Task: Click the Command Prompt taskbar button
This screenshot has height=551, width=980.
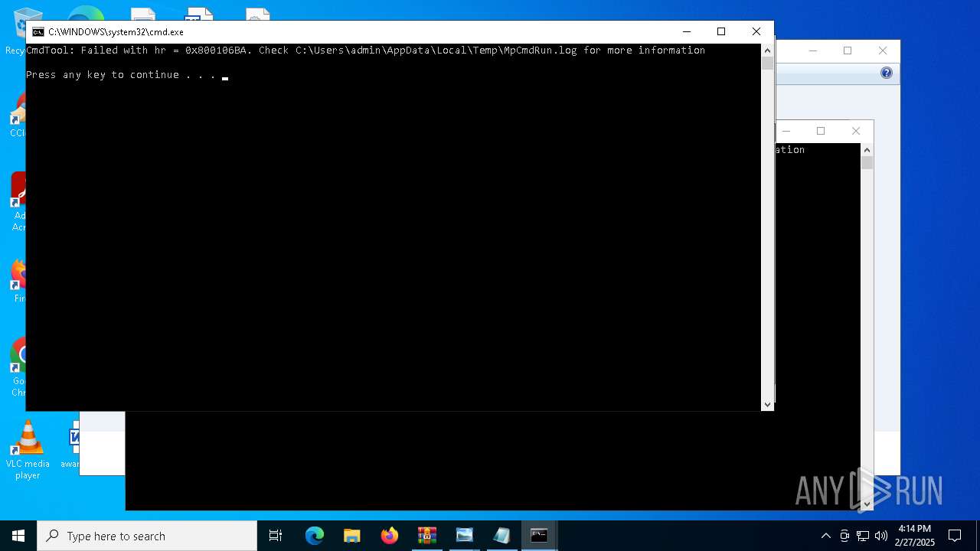Action: pyautogui.click(x=540, y=536)
